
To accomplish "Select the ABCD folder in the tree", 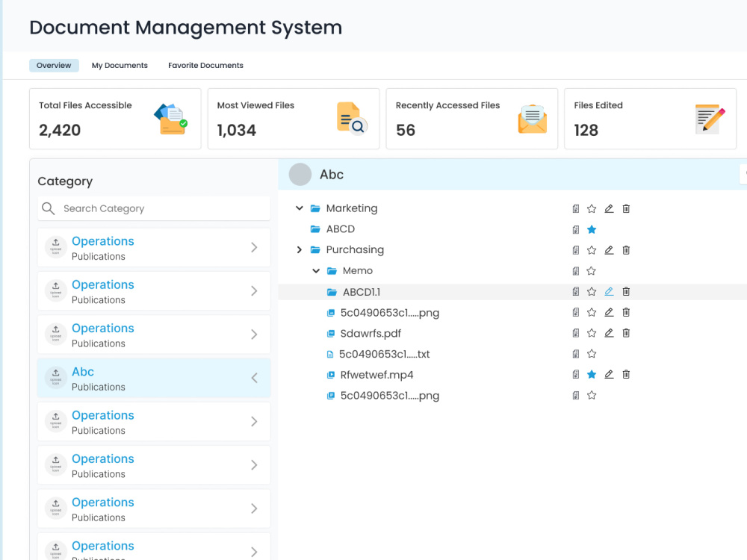I will click(x=340, y=229).
